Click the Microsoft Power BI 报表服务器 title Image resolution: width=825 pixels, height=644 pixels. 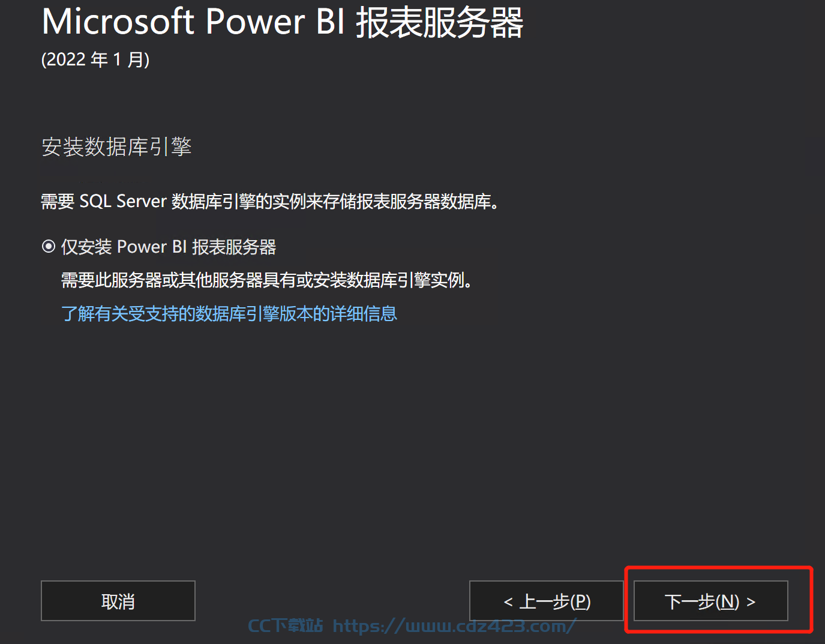(x=283, y=22)
